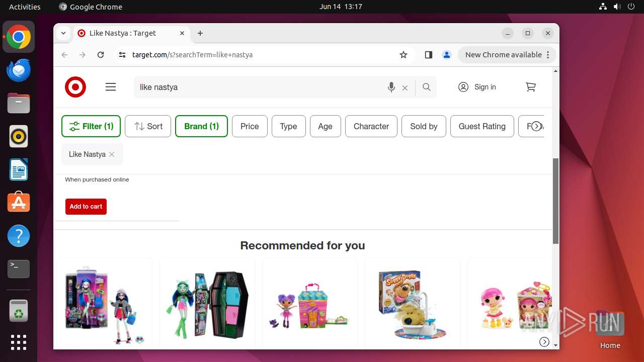Open Chrome profile menu
Screen dimensions: 644x362
447,55
